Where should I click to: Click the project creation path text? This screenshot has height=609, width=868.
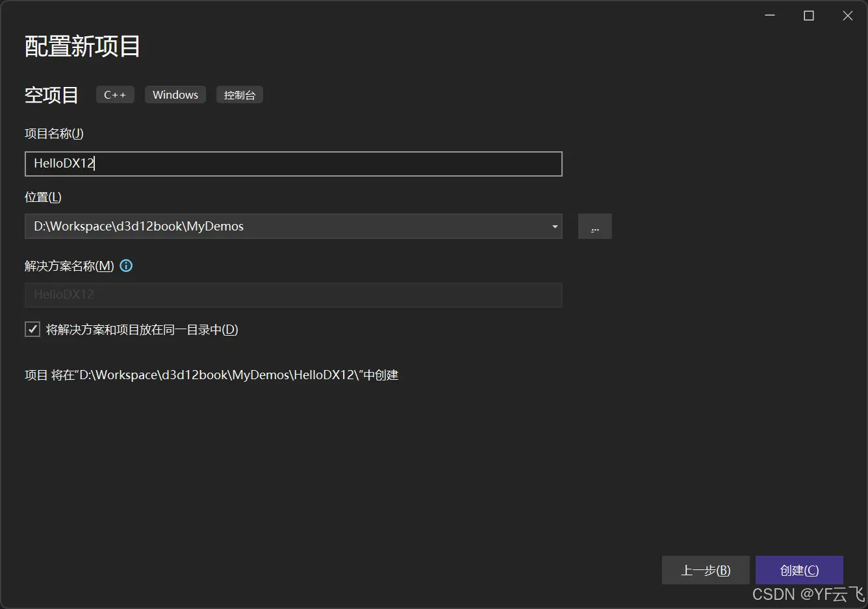pyautogui.click(x=211, y=374)
